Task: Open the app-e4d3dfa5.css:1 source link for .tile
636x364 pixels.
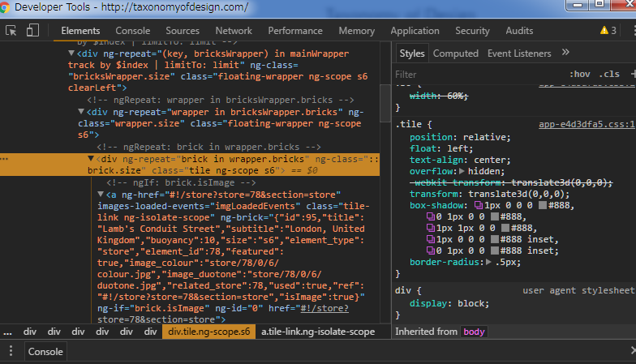Action: click(x=587, y=125)
